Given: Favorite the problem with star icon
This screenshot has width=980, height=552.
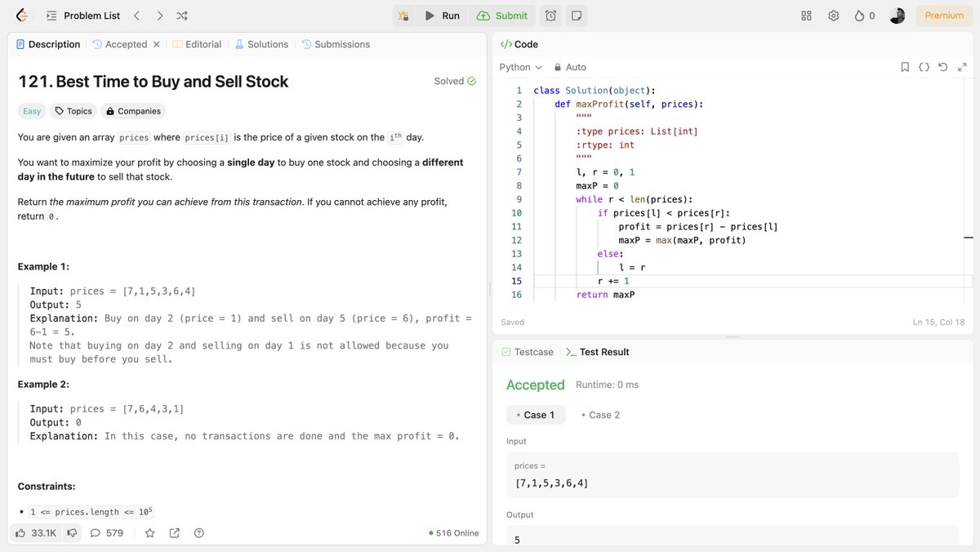Looking at the screenshot, I should pyautogui.click(x=149, y=533).
